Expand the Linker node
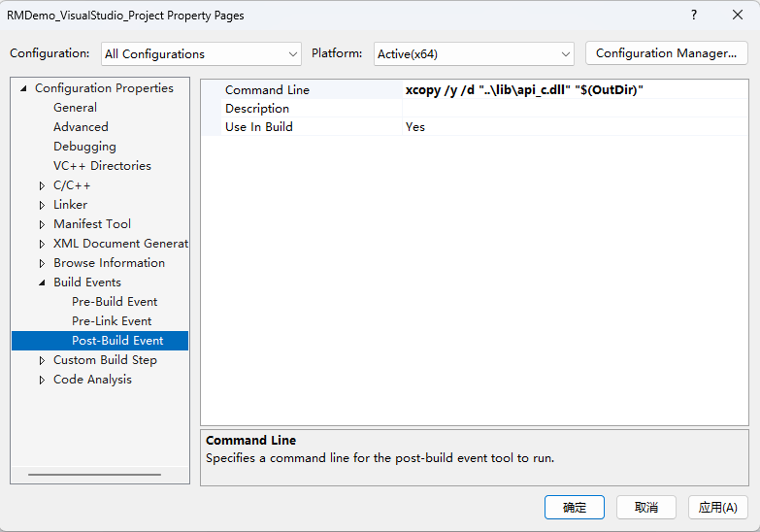 pos(42,205)
